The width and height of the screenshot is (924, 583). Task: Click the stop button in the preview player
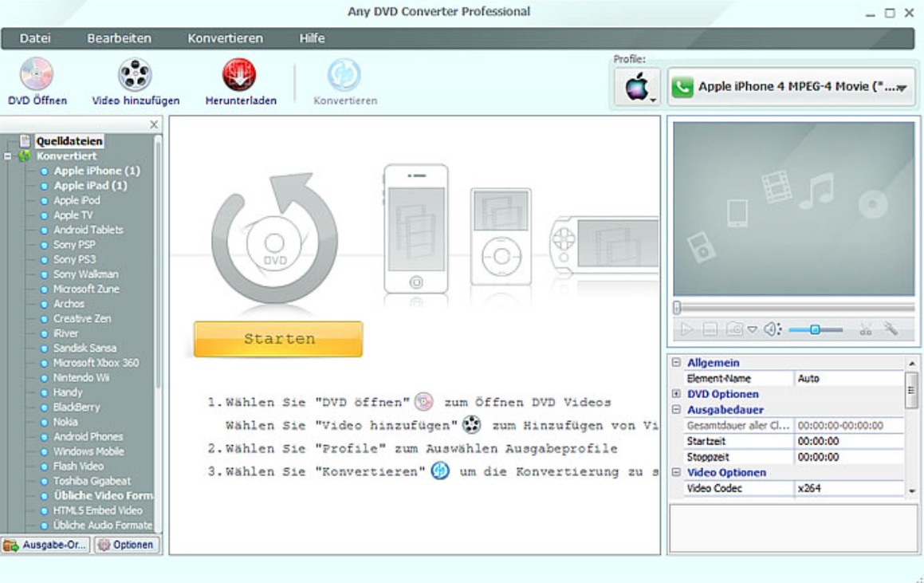tap(710, 329)
